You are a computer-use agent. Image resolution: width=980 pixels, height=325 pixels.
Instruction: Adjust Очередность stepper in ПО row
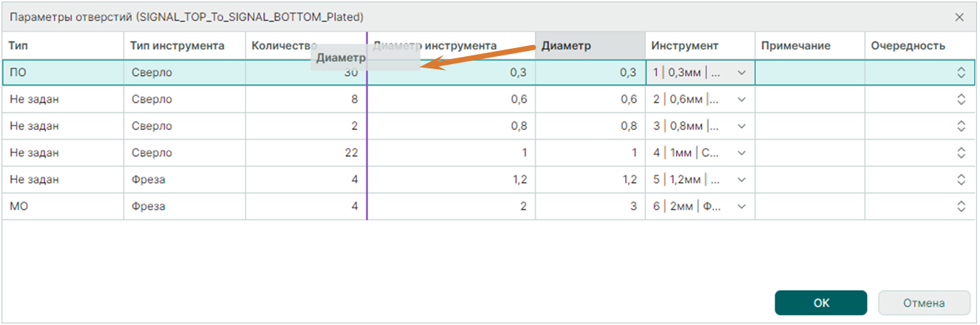coord(961,73)
